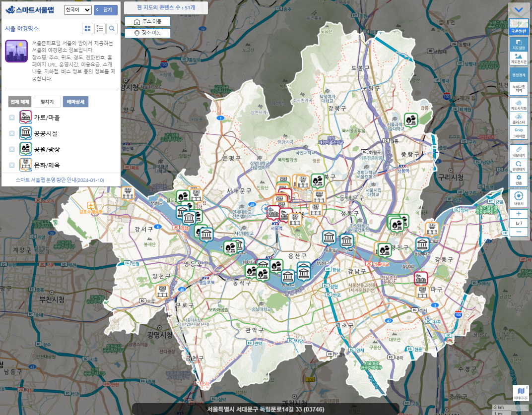Toggle the 공공시설 category checkbox
Screen dimensions: 532x415
click(12, 133)
